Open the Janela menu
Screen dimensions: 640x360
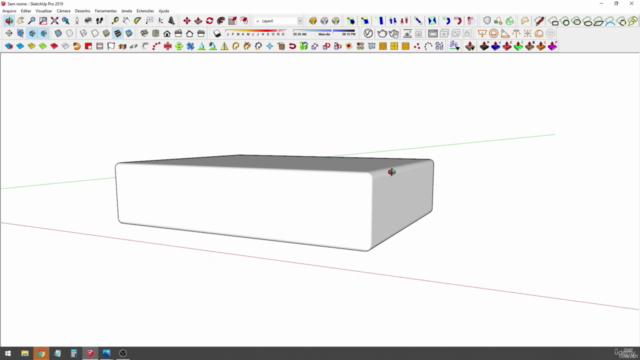tap(127, 11)
